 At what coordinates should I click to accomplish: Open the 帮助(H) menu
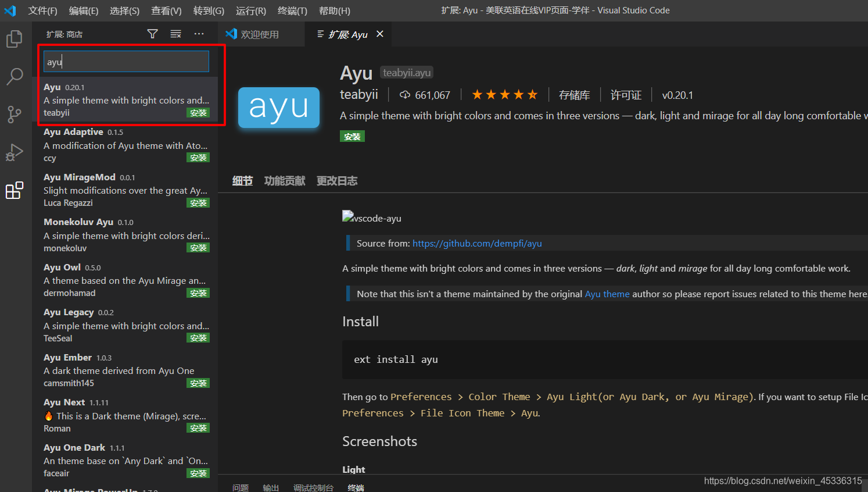click(335, 10)
